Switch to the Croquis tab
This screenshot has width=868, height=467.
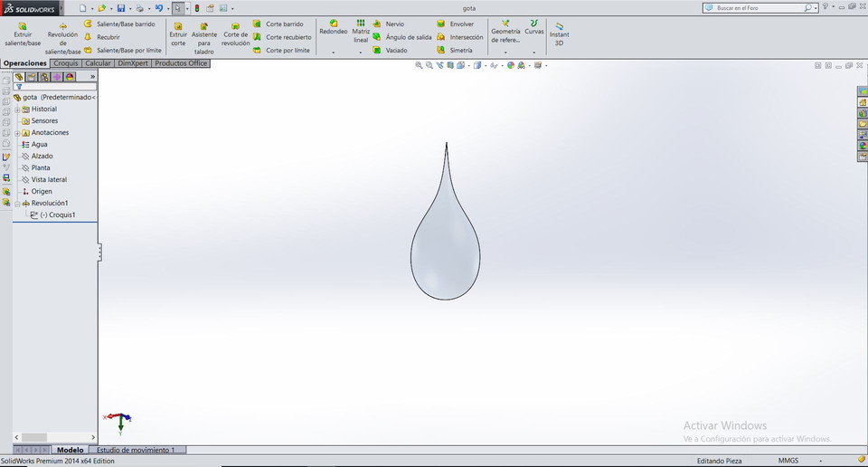[x=66, y=63]
